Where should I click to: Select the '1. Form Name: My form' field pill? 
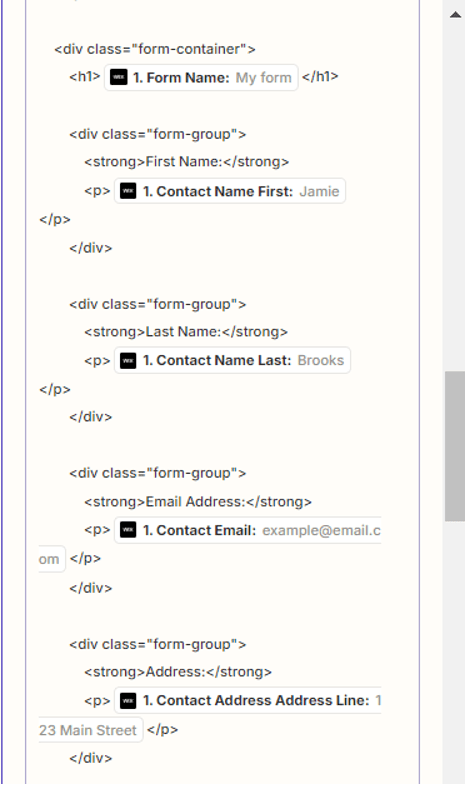click(201, 78)
